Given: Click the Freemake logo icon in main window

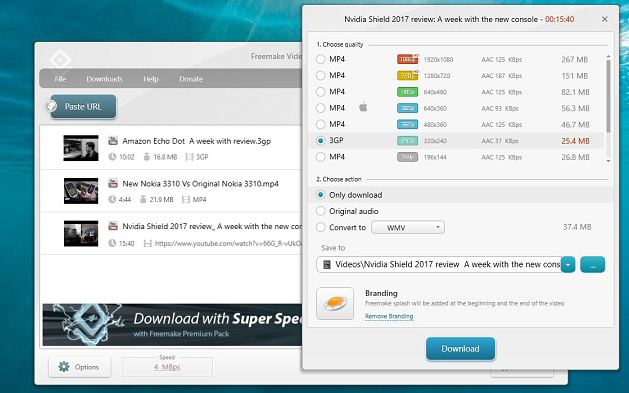Looking at the screenshot, I should point(60,60).
